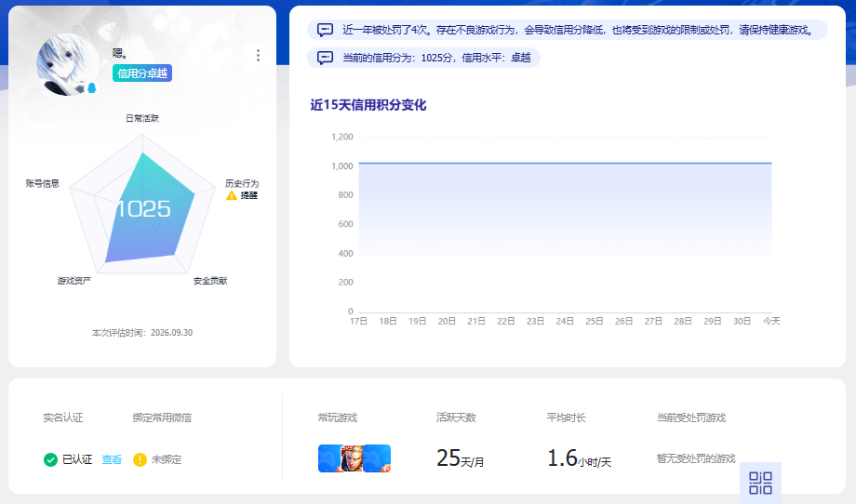Click the username 嗯。

tap(120, 53)
